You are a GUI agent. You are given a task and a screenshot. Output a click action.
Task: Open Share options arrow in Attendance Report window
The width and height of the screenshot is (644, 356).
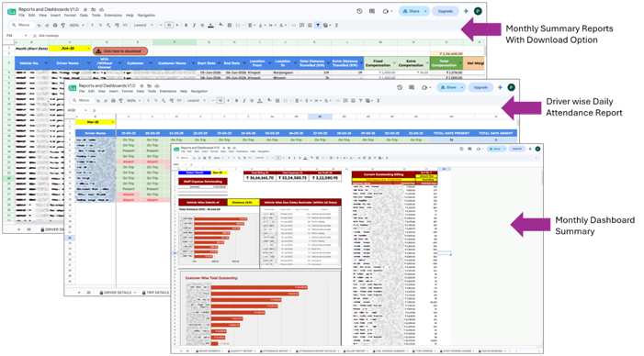pyautogui.click(x=462, y=87)
